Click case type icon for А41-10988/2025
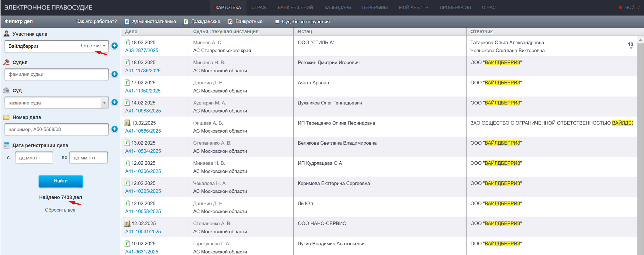 tap(127, 103)
